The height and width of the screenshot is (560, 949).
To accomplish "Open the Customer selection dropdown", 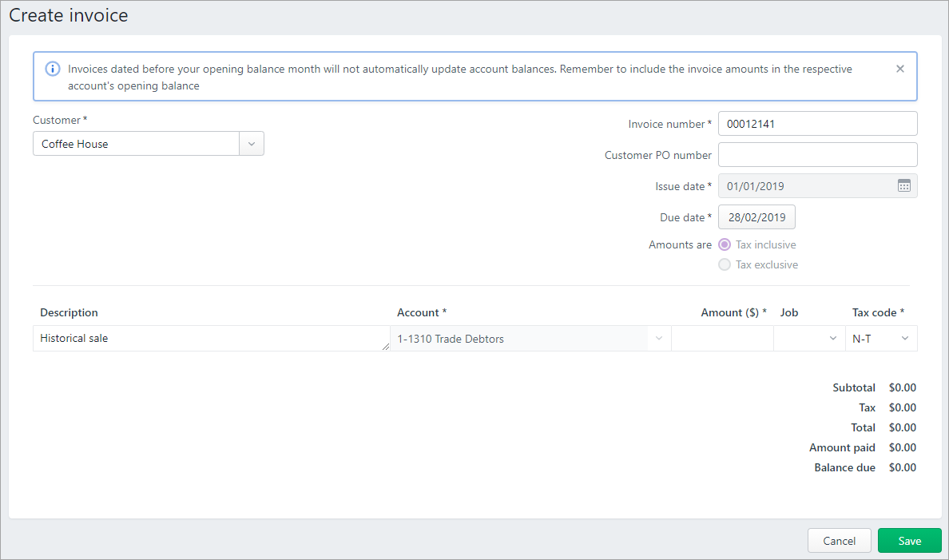I will click(x=251, y=143).
